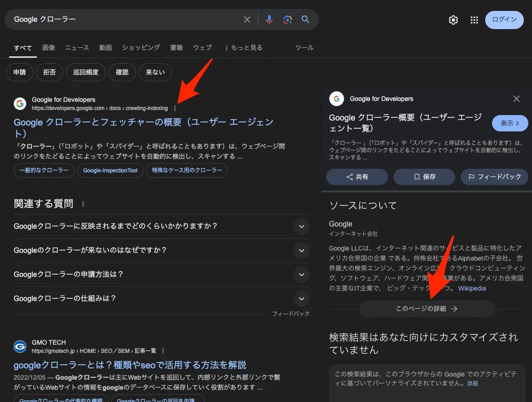The height and width of the screenshot is (402, 532).
Task: Expand question Googleのクローラーが来ないのはなぜですか
Action: (x=161, y=250)
